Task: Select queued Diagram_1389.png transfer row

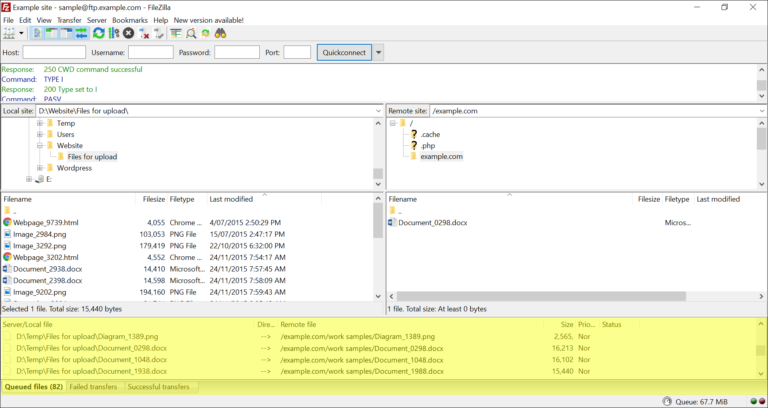Action: (x=380, y=336)
